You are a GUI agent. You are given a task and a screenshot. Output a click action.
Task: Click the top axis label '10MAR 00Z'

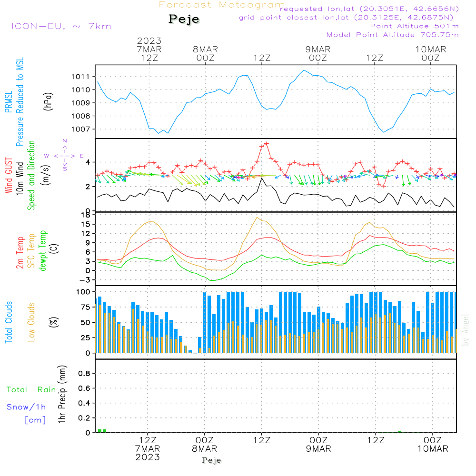point(431,53)
